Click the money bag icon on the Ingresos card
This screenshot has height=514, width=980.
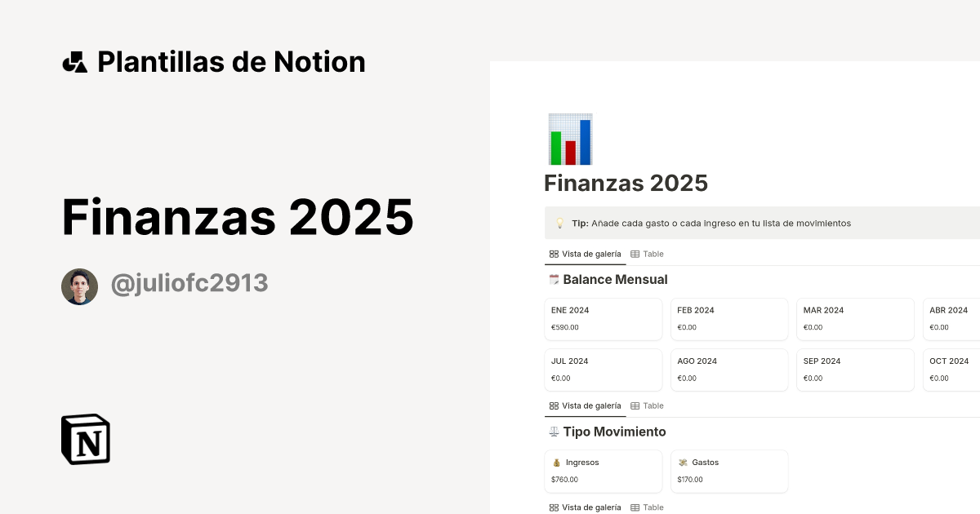(x=555, y=462)
